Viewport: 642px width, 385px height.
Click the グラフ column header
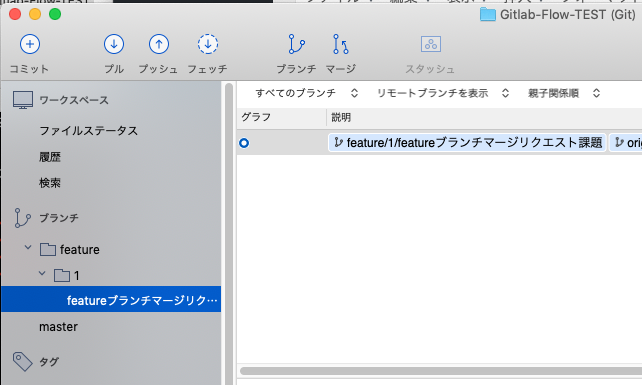256,118
